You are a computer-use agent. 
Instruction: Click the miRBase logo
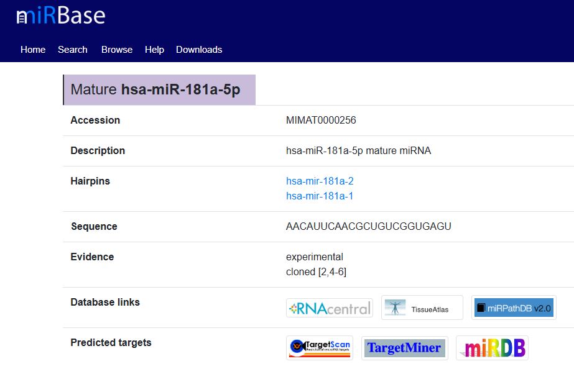coord(60,16)
